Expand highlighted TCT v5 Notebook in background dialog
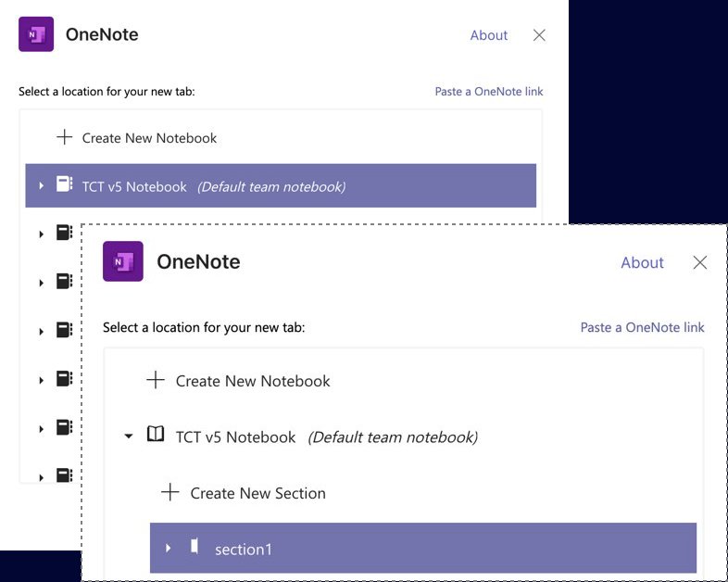This screenshot has height=582, width=728. tap(42, 186)
